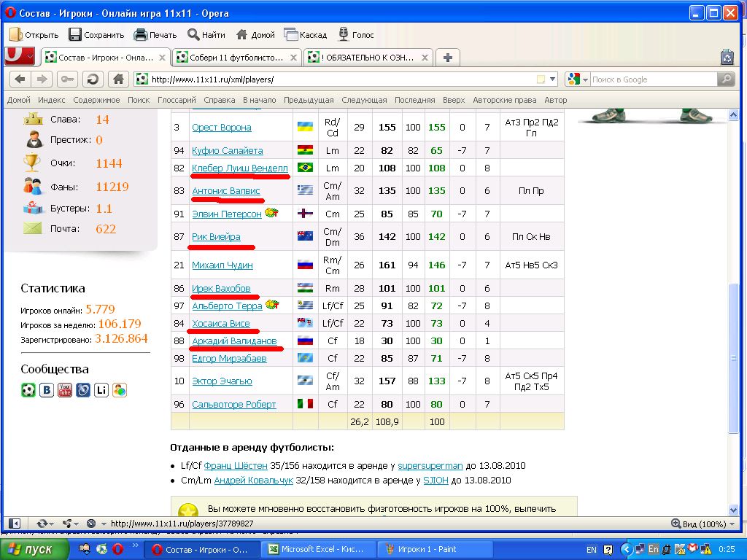The width and height of the screenshot is (747, 560).
Task: Click Глоссарий in the navigation bar
Action: tap(177, 100)
